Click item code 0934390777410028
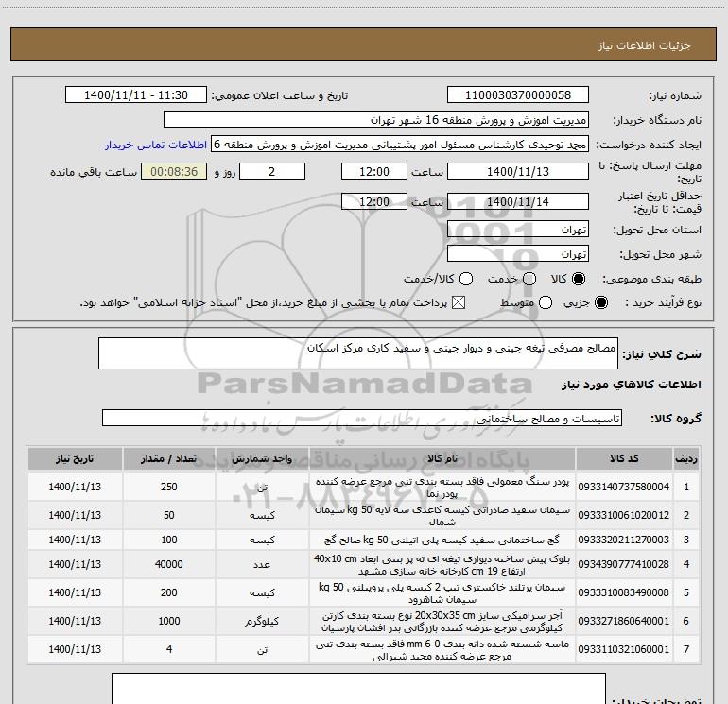This screenshot has height=704, width=728. coord(624,564)
